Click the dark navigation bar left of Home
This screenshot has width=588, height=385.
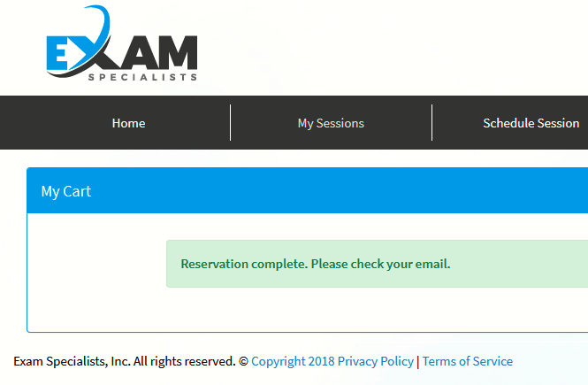(x=44, y=123)
